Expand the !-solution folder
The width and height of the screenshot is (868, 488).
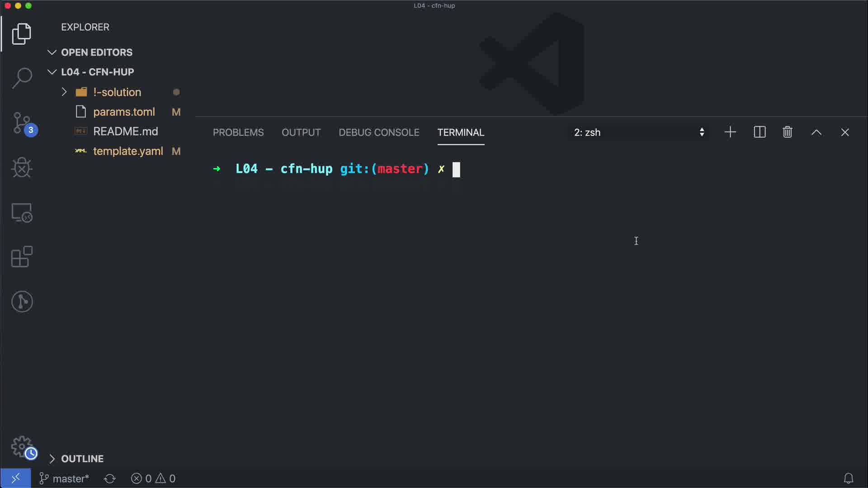click(117, 92)
